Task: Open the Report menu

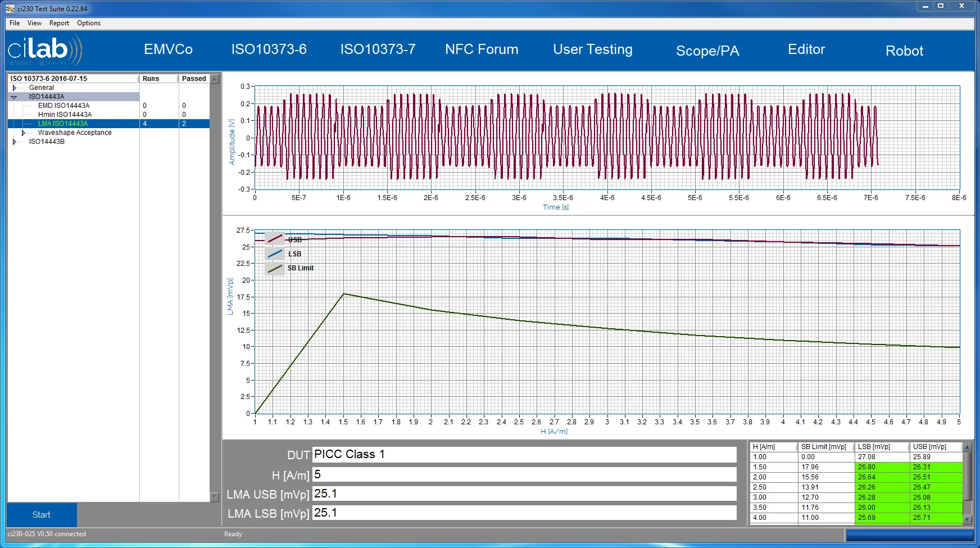Action: (x=59, y=23)
